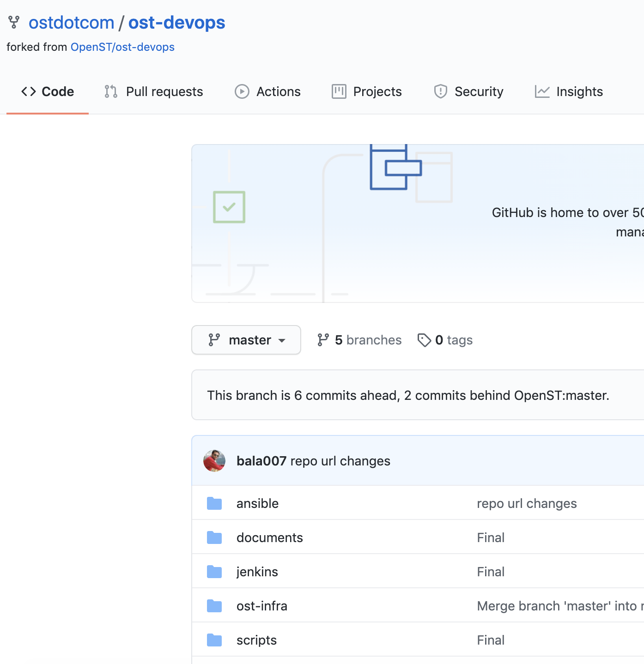Click the branch icon in master button

click(214, 340)
